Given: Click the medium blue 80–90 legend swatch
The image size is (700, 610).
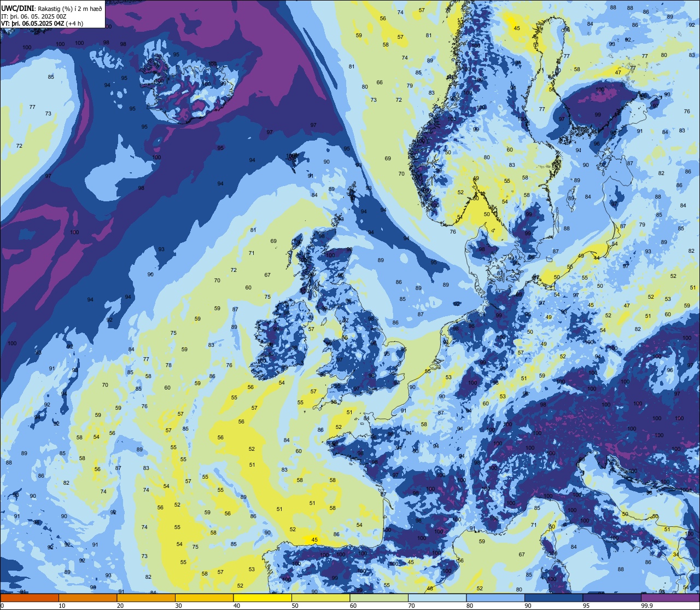Looking at the screenshot, I should pos(495,598).
